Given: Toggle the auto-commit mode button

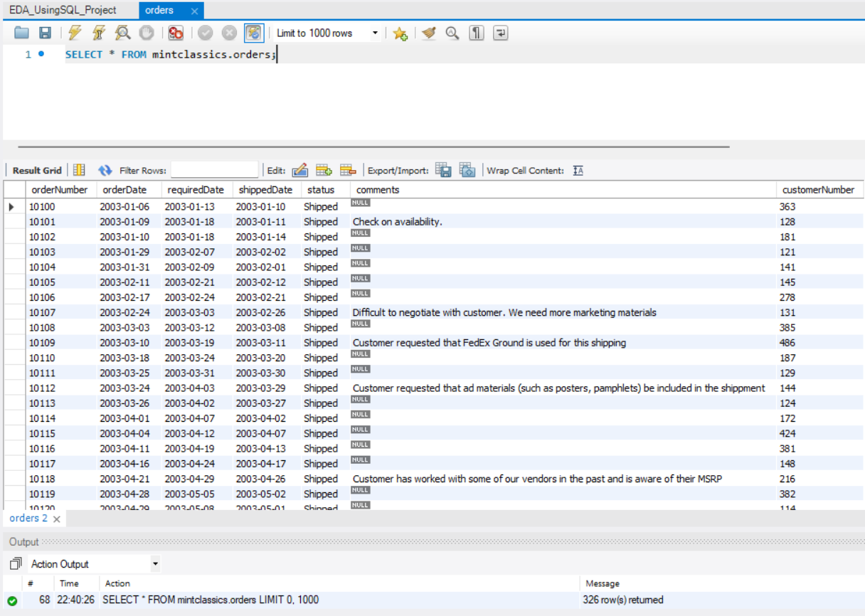Looking at the screenshot, I should (254, 33).
